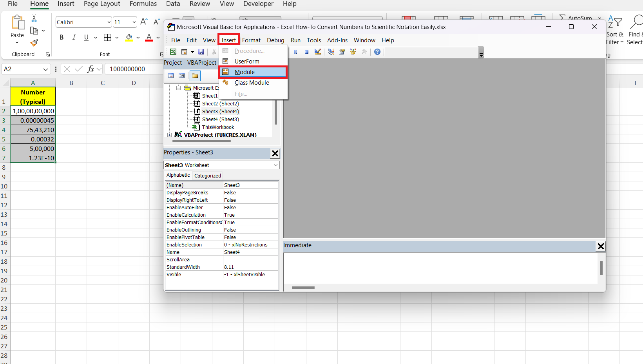
Task: Click the red Font Color letter A
Action: 149,37
